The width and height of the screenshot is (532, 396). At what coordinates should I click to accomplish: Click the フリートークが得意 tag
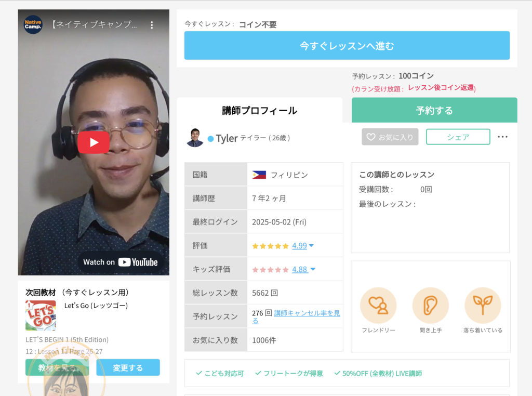289,373
